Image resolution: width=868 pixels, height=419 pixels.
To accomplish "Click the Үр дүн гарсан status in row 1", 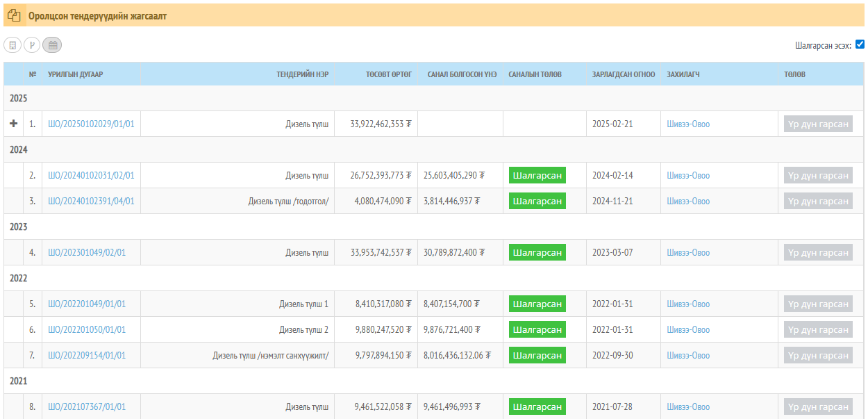I will click(x=818, y=124).
